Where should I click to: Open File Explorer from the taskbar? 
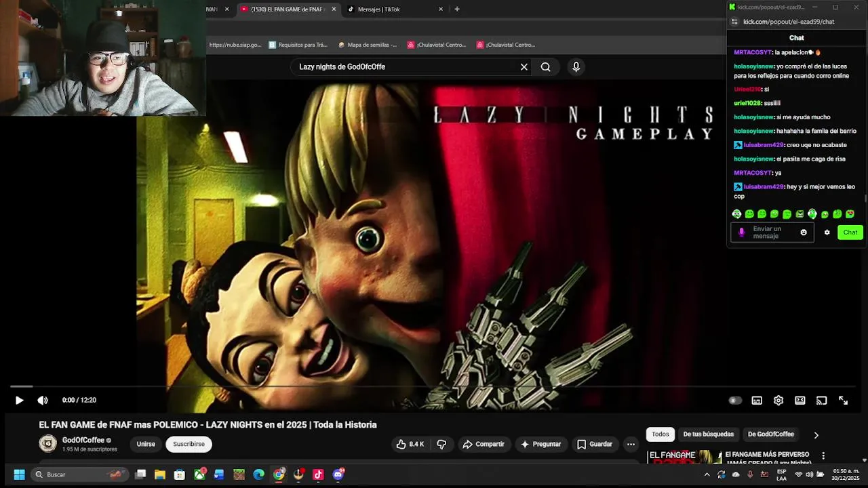(x=160, y=474)
